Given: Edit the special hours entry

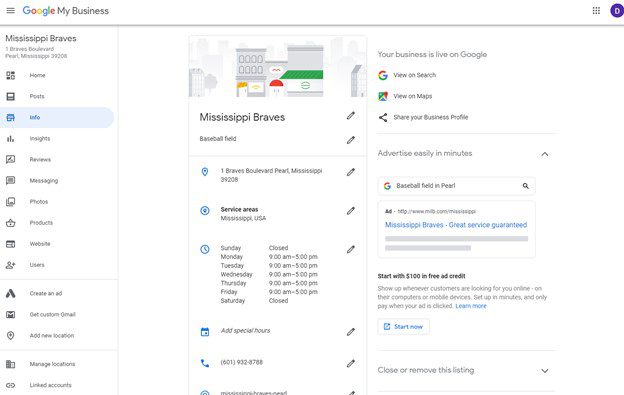Looking at the screenshot, I should 351,332.
